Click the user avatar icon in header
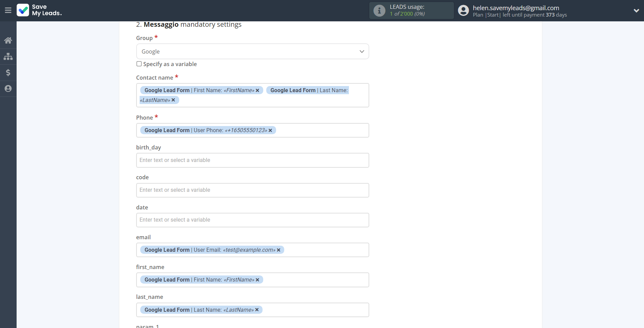 tap(463, 11)
